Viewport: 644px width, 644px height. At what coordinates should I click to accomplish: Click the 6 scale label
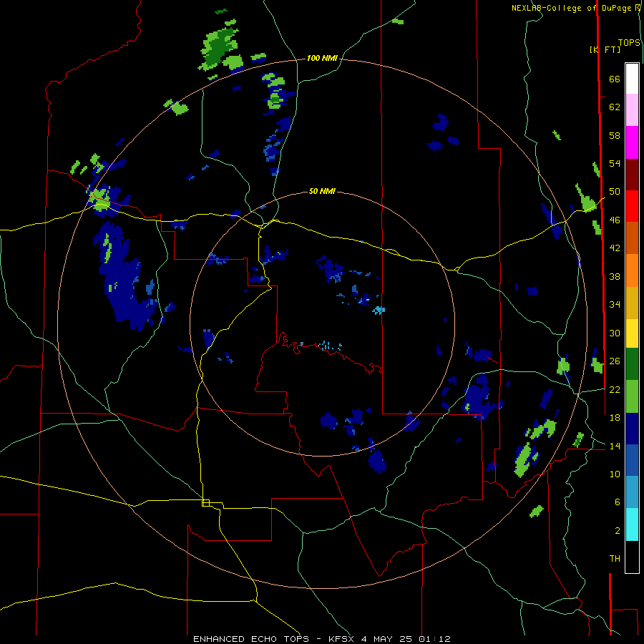[x=617, y=502]
